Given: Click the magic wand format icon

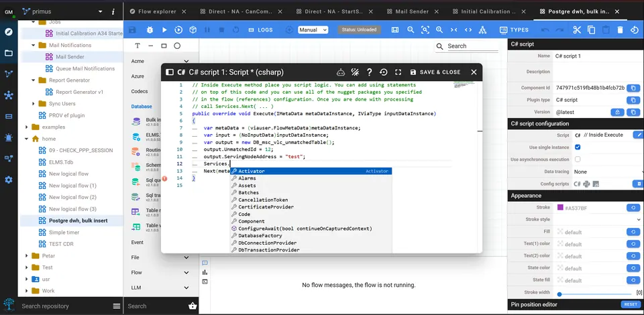Looking at the screenshot, I should [x=356, y=72].
